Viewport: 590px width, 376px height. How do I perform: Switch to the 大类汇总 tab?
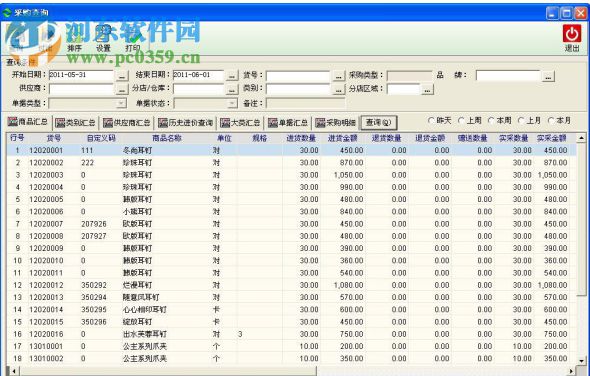240,123
